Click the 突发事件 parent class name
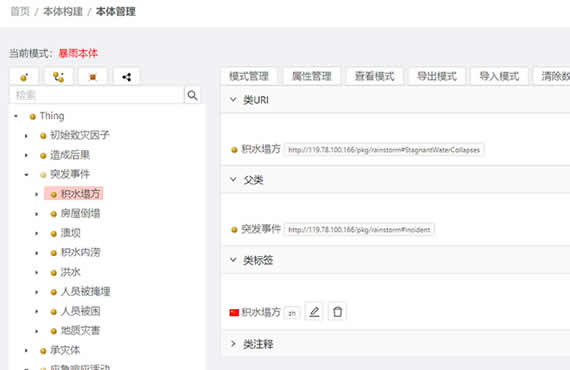This screenshot has width=570, height=370. click(261, 229)
